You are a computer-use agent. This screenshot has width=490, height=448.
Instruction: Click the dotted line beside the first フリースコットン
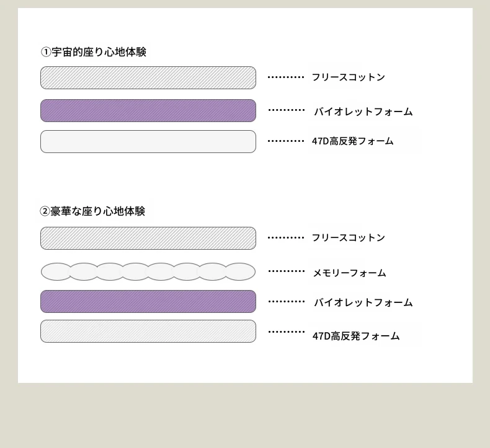[x=286, y=77]
